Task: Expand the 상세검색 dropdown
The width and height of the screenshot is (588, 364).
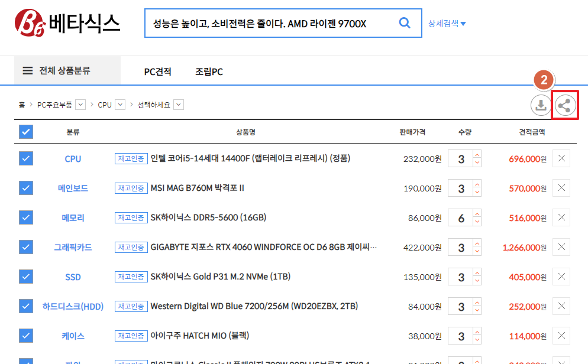Action: (x=447, y=24)
